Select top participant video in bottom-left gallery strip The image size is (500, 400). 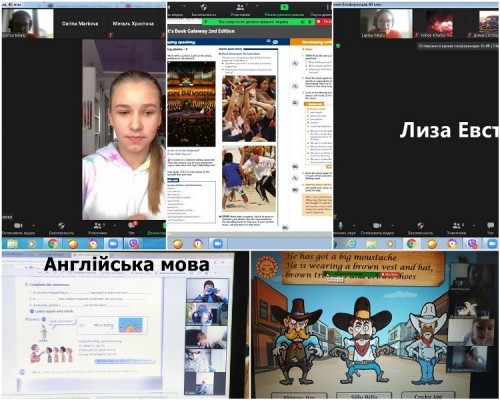[x=207, y=292]
